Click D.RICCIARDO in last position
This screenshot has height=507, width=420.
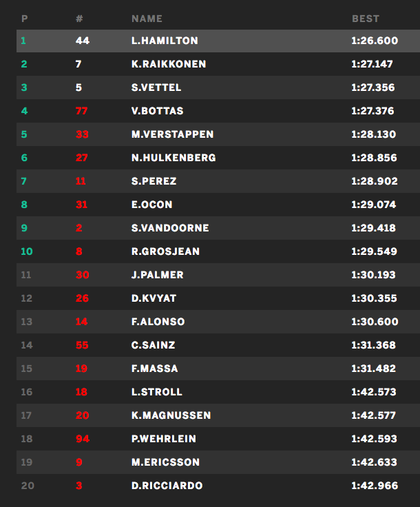point(167,486)
